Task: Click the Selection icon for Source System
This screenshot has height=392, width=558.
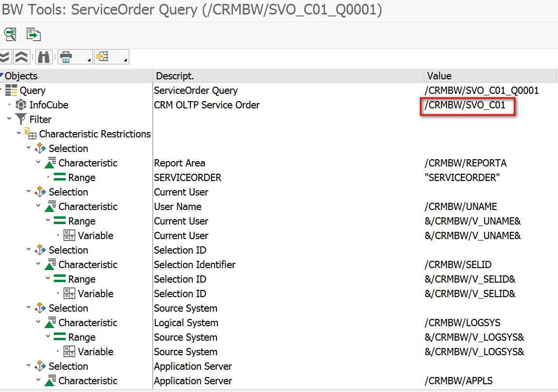Action: tap(40, 308)
